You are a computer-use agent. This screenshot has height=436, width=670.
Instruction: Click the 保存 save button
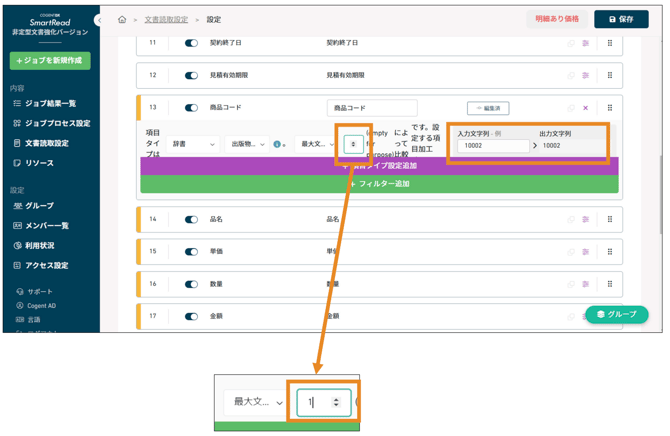pos(620,19)
